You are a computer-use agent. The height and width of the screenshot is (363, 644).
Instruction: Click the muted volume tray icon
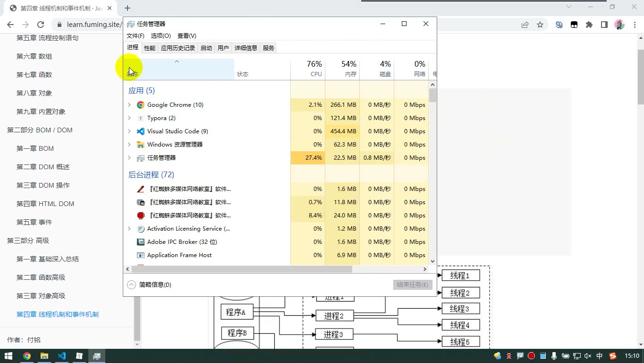tap(588, 356)
